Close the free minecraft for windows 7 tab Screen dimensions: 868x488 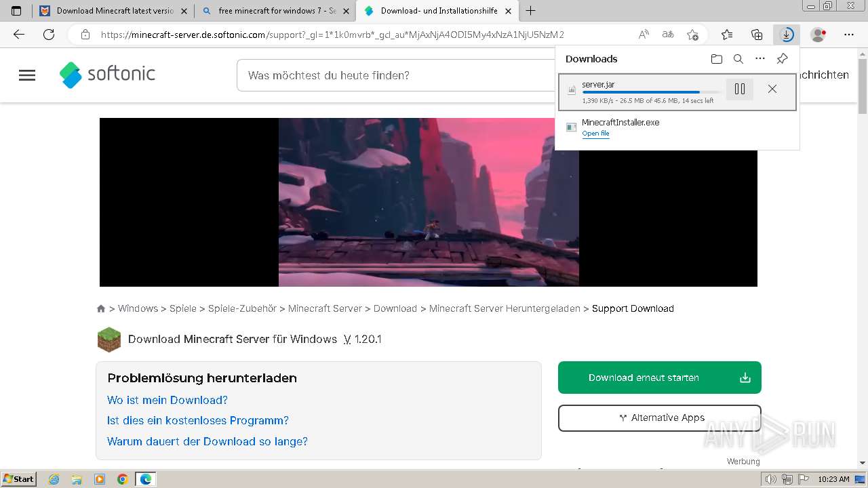[346, 11]
